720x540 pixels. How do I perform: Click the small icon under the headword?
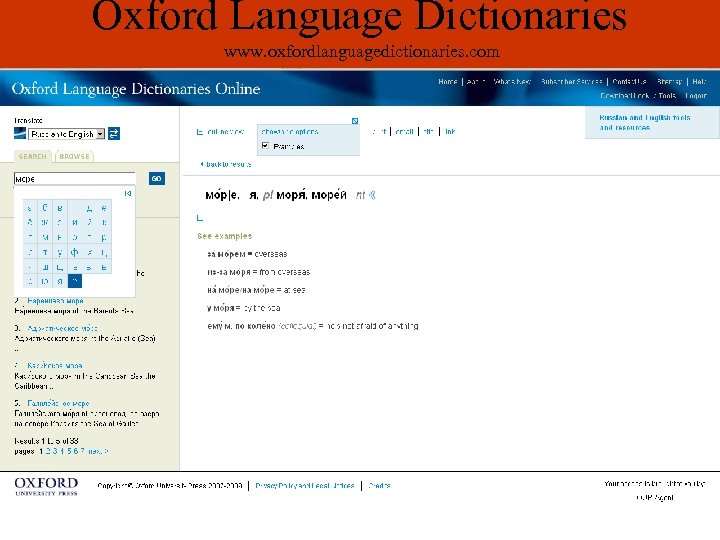pyautogui.click(x=200, y=218)
